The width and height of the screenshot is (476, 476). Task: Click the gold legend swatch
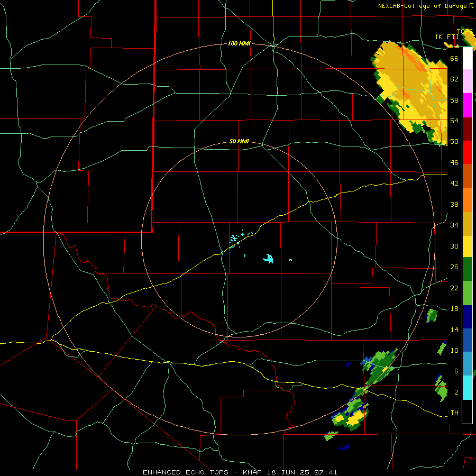(x=467, y=224)
